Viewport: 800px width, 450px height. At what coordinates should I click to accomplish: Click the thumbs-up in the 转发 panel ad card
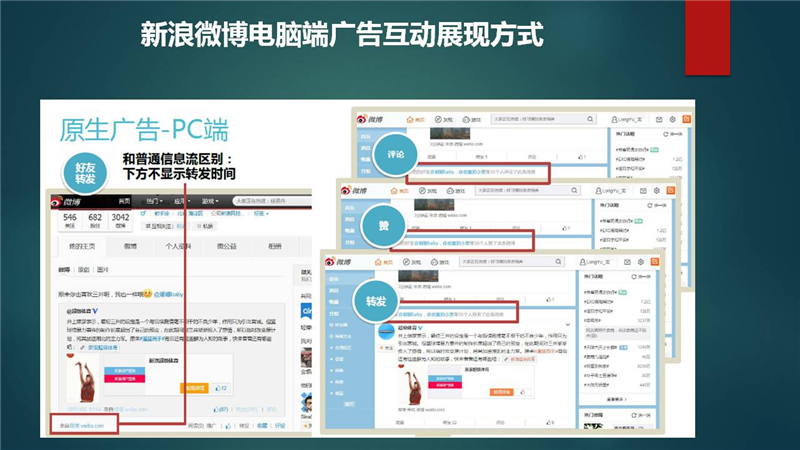(x=522, y=392)
